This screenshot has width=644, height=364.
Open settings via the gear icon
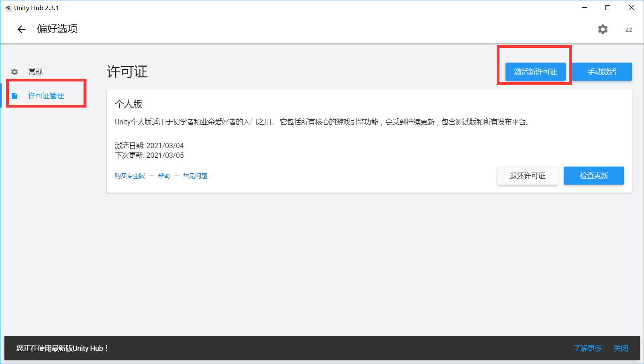pos(603,29)
